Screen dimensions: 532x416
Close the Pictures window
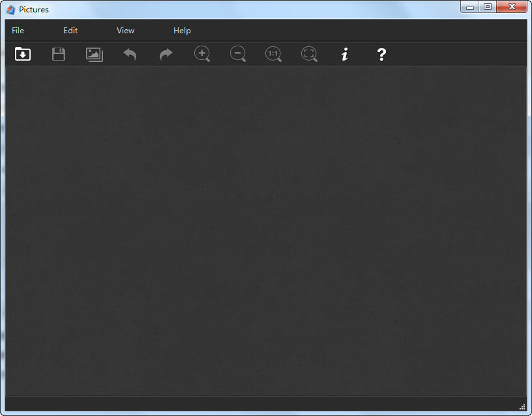point(512,7)
